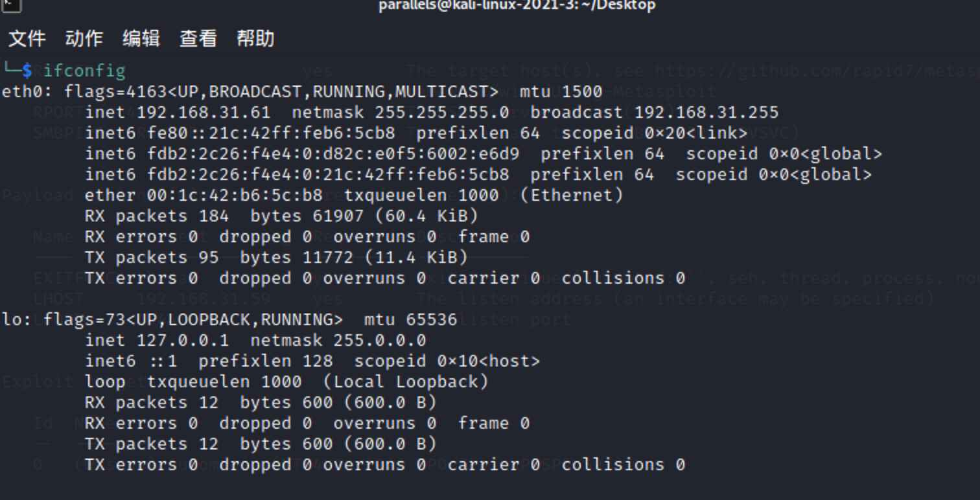Open the 动作 (Actions) menu

click(x=84, y=39)
